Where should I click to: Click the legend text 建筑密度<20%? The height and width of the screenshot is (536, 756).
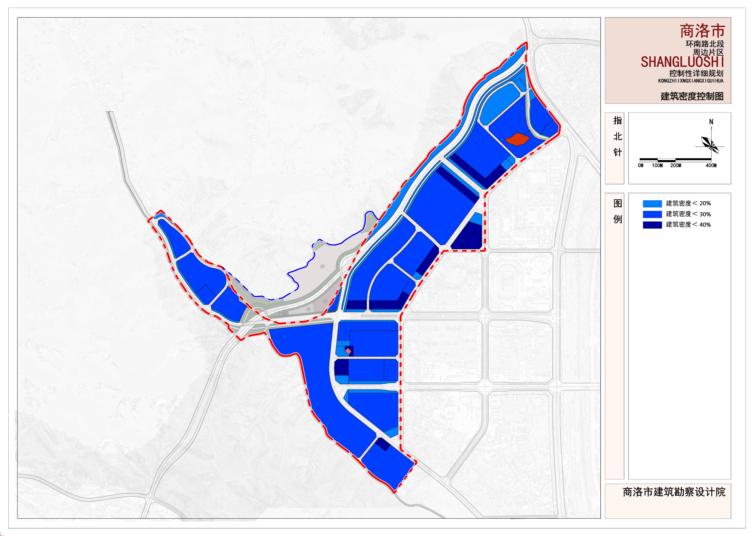pyautogui.click(x=688, y=204)
